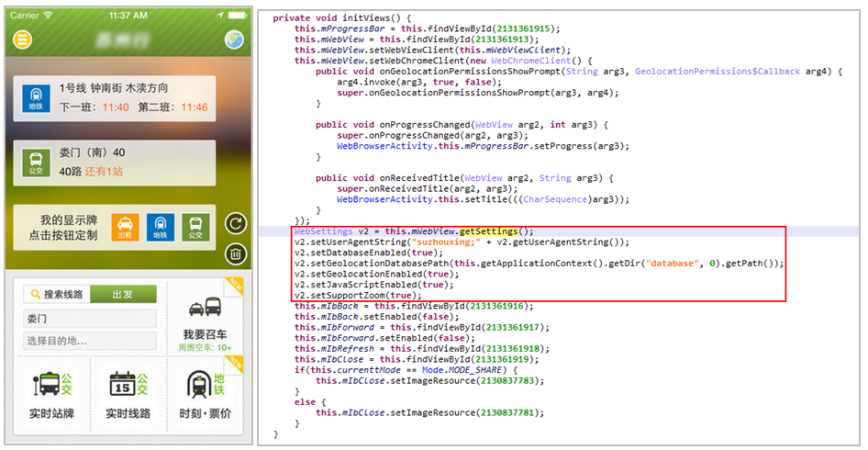Open the 娄门（南）40 bus card
This screenshot has height=450, width=868.
coord(115,163)
